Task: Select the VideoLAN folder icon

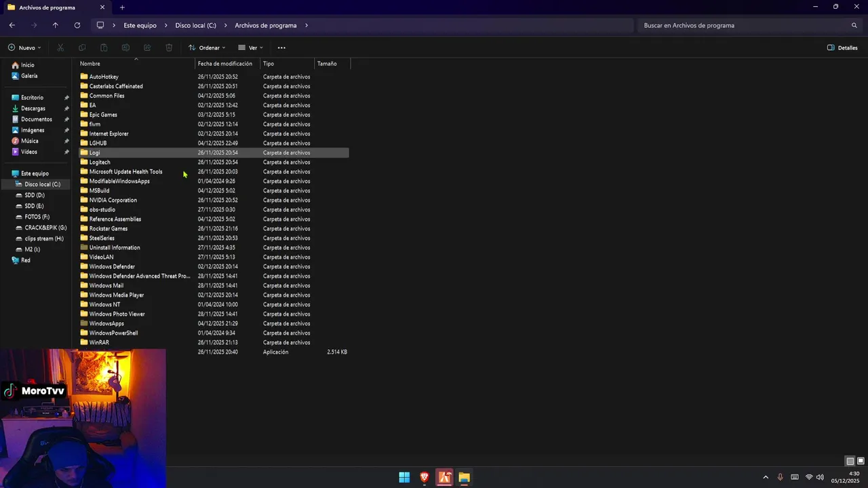Action: point(84,257)
